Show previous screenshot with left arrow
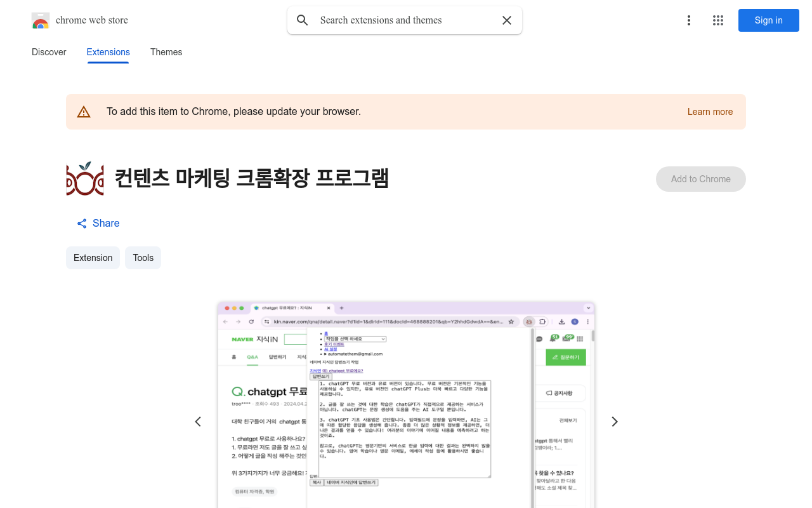Image resolution: width=812 pixels, height=508 pixels. pyautogui.click(x=198, y=422)
